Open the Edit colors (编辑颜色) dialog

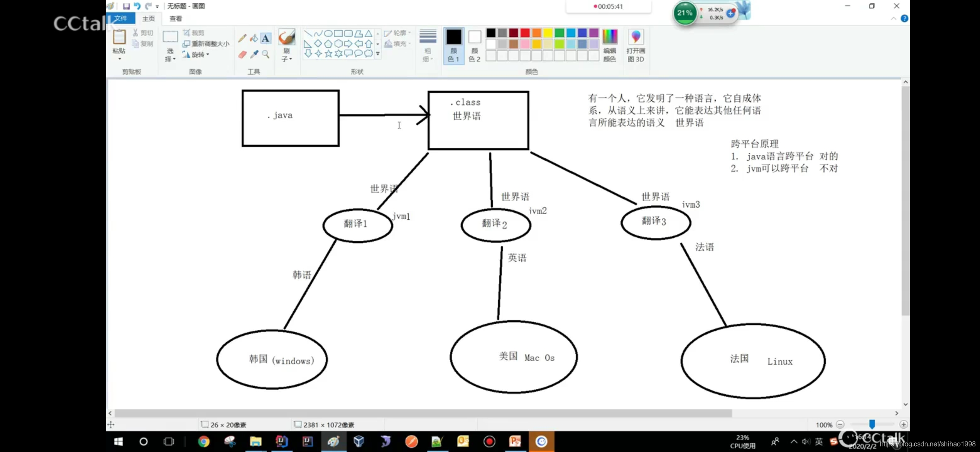tap(610, 46)
